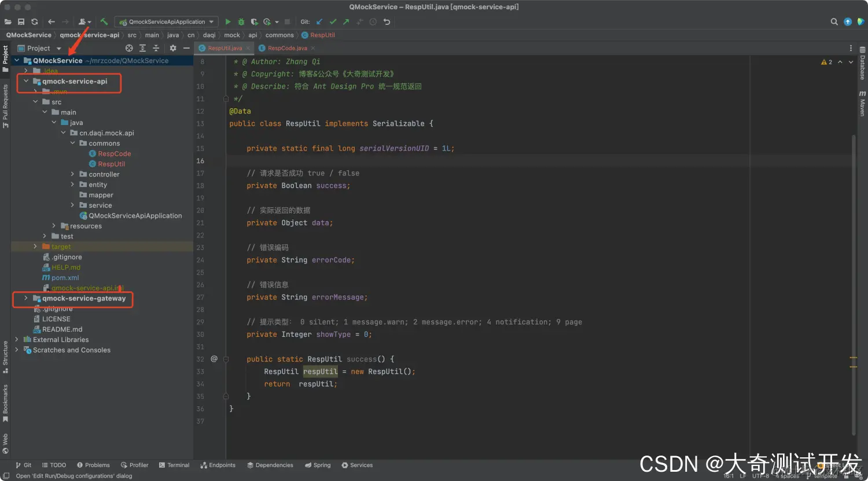Expand the service package
868x481 pixels.
pos(72,205)
